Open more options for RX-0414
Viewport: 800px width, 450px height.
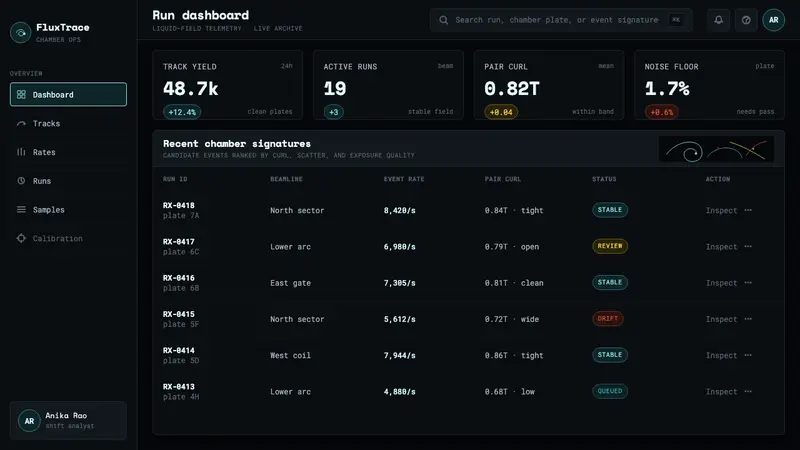point(748,355)
